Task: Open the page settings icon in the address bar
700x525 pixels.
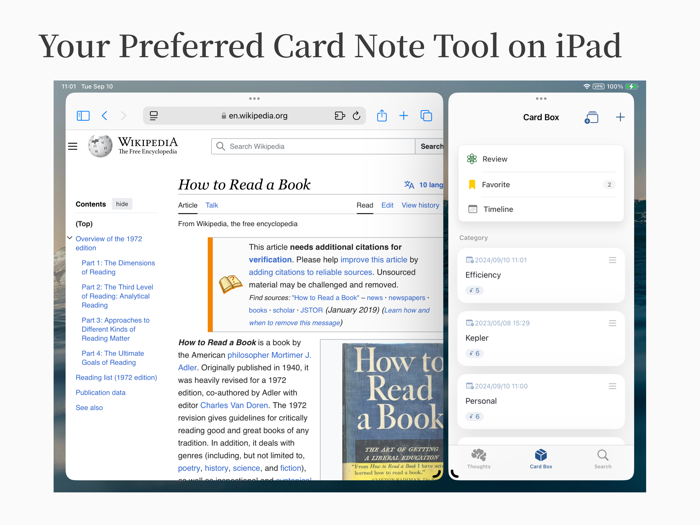Action: pos(154,116)
